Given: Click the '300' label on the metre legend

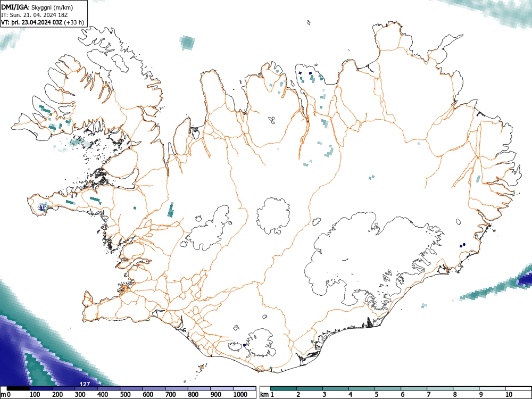Looking at the screenshot, I should click(x=80, y=395).
